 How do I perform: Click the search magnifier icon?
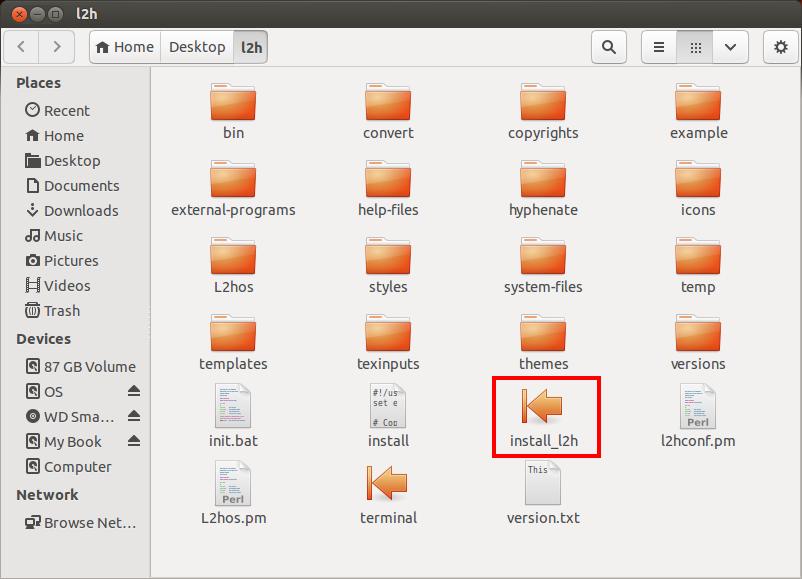click(608, 47)
